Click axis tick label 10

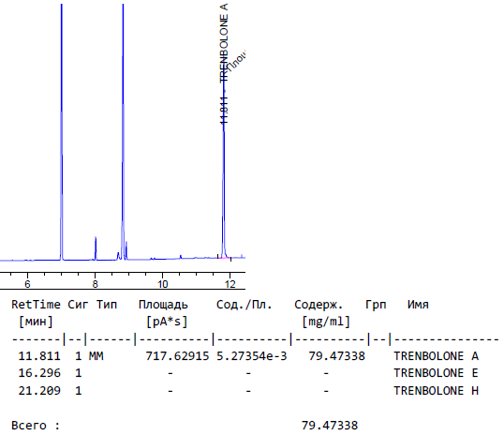coord(163,284)
